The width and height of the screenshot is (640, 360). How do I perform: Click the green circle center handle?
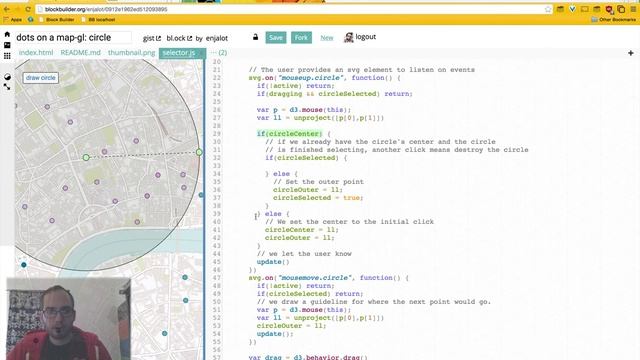[86, 157]
